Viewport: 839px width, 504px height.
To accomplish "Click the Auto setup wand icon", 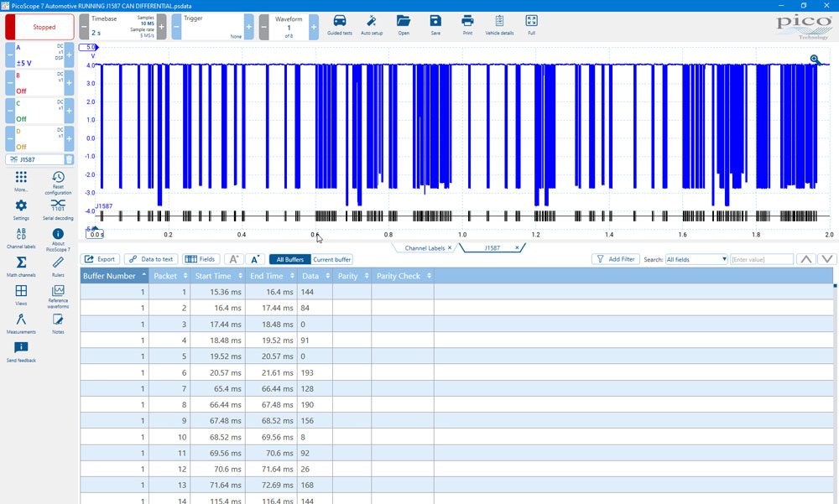I will pyautogui.click(x=372, y=22).
